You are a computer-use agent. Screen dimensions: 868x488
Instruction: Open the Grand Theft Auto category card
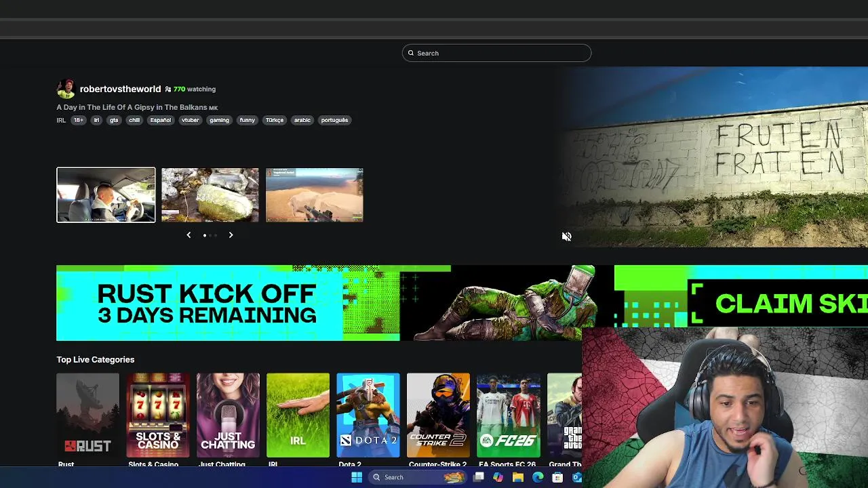(564, 415)
